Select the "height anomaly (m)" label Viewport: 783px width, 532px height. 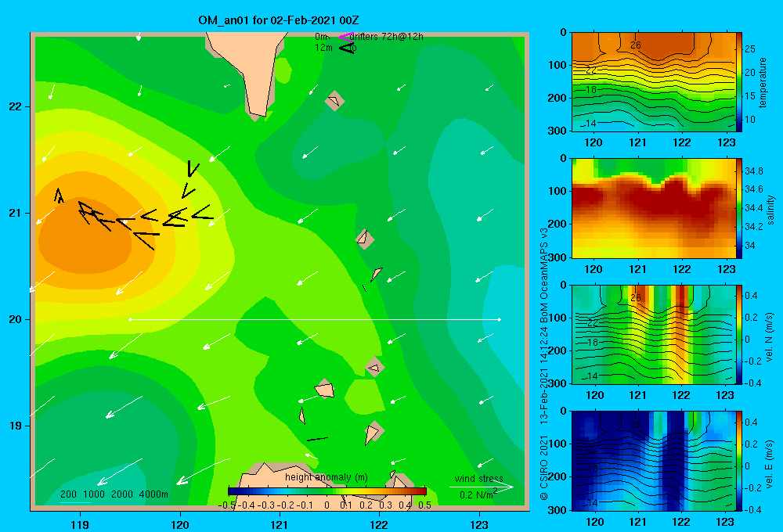pos(326,477)
